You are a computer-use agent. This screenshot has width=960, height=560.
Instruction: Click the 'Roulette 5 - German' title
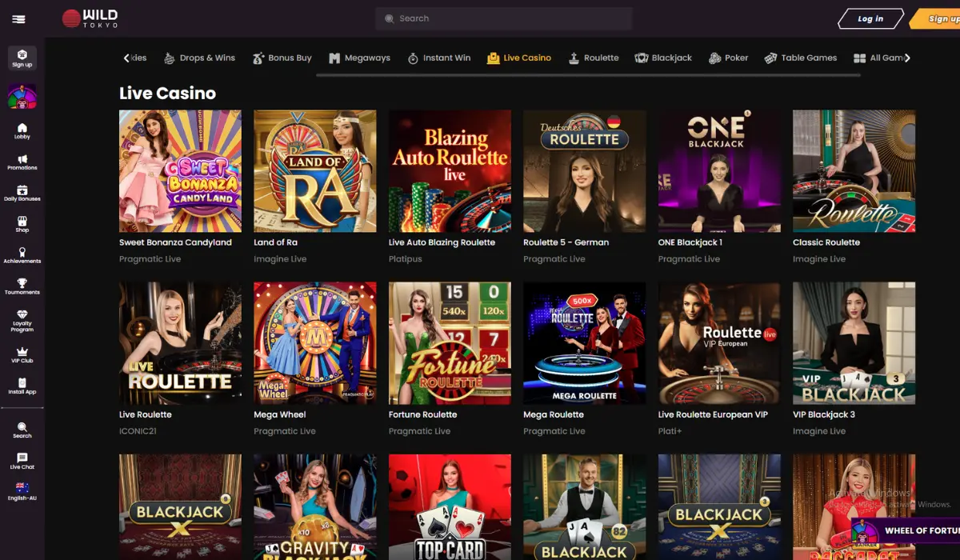(x=566, y=242)
